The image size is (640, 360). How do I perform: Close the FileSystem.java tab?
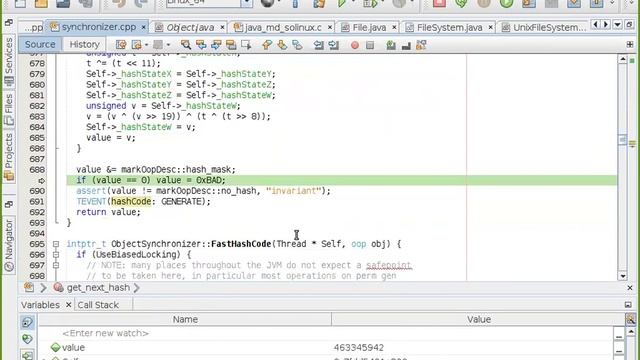tap(491, 27)
